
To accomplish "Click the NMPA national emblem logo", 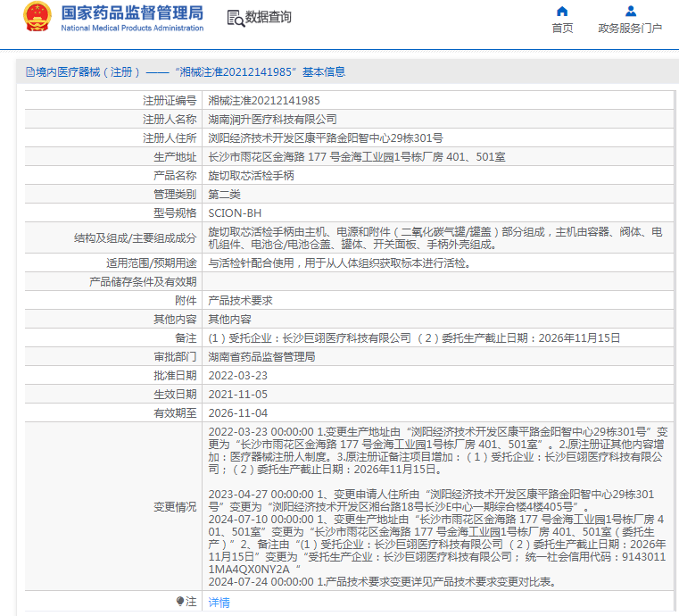I will click(x=37, y=17).
